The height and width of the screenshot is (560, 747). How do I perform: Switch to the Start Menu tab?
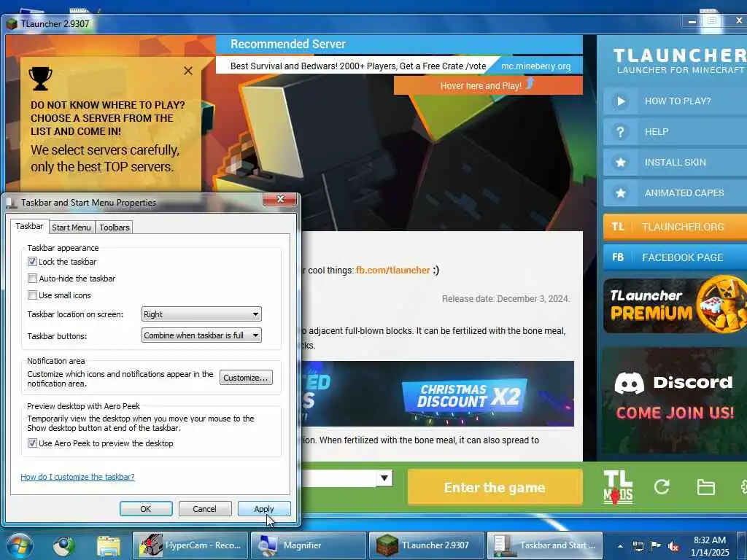point(71,227)
